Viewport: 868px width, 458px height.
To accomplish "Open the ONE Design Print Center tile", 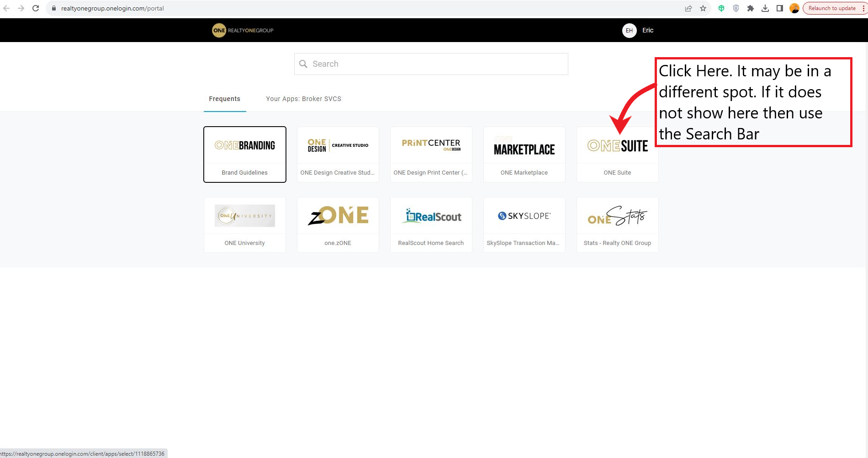I will [431, 154].
